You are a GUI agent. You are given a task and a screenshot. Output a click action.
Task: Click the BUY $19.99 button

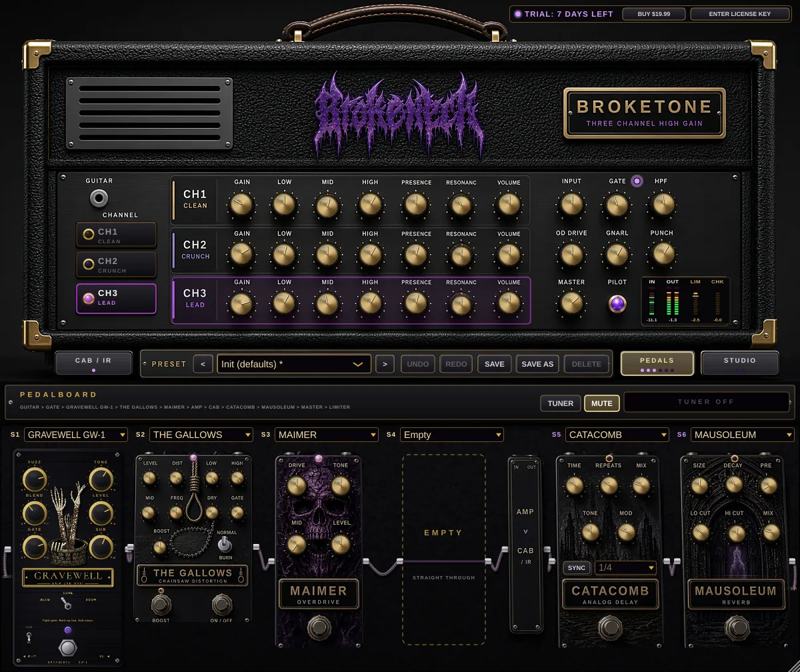click(654, 14)
